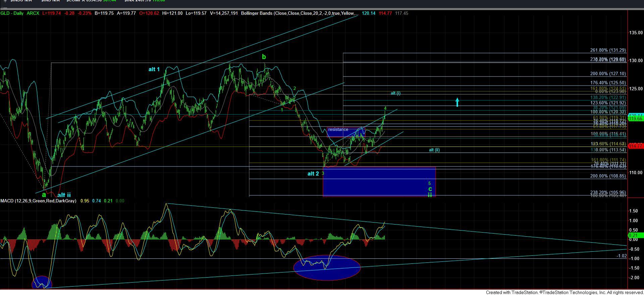
Task: Select the 200.00% (108.85) Fibonacci level
Action: point(608,176)
